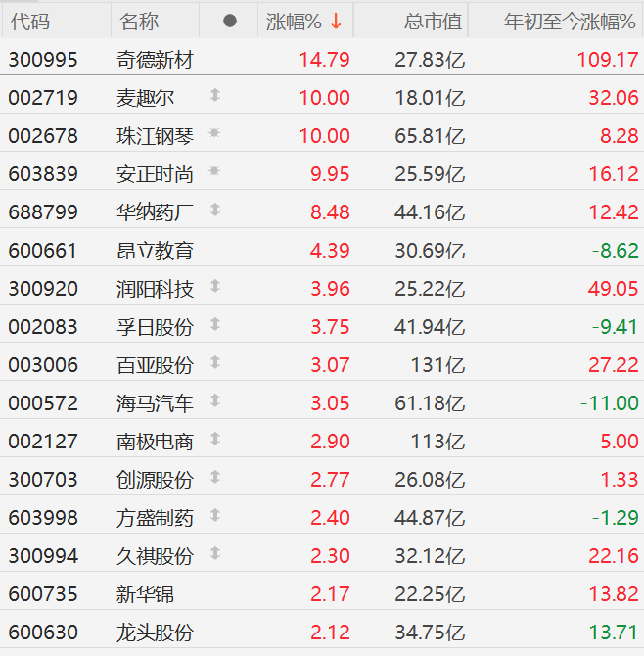Select stock code 300994

click(43, 556)
